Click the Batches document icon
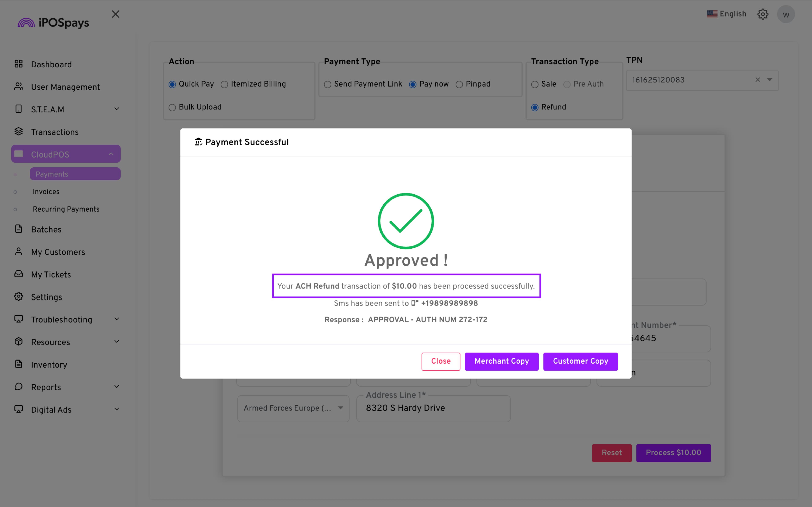Screen dimensions: 812x507 [18, 229]
